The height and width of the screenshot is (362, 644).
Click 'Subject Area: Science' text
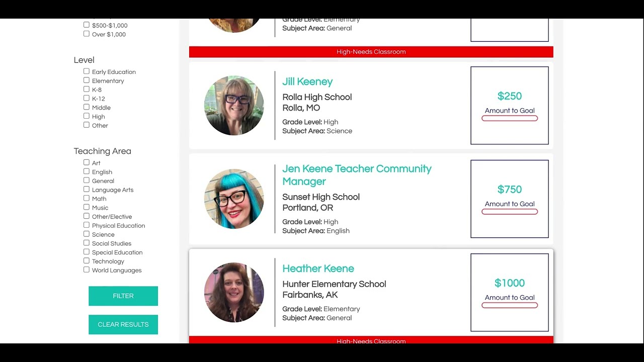[x=317, y=131]
